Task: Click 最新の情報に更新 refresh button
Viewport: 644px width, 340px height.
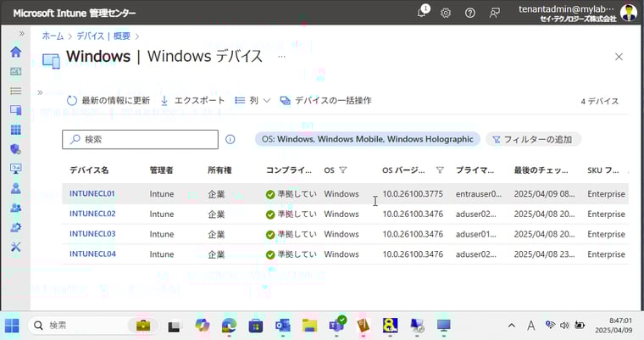Action: tap(108, 101)
